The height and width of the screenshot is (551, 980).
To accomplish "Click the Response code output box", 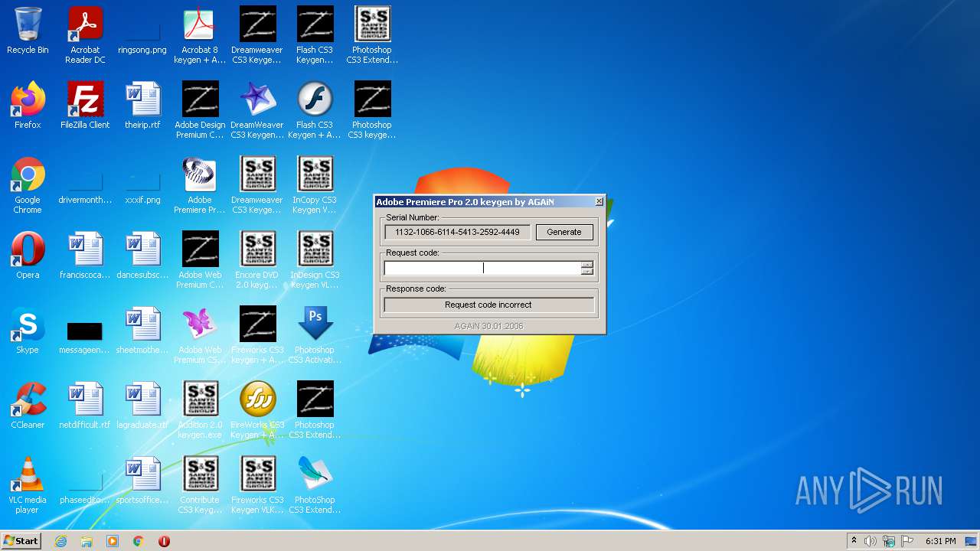I will 488,305.
